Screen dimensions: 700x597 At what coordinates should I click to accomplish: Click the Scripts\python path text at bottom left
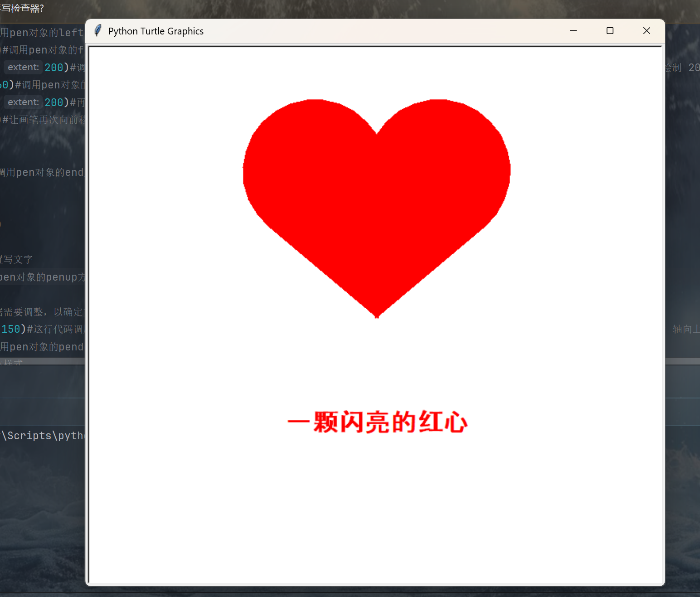tap(42, 436)
